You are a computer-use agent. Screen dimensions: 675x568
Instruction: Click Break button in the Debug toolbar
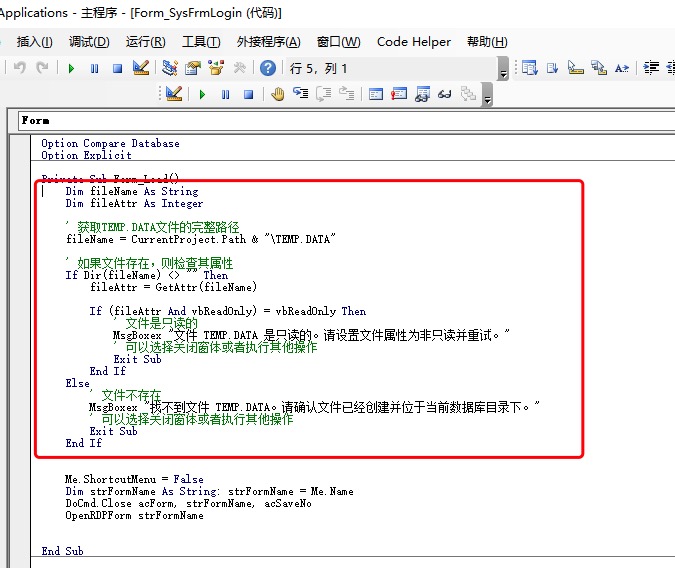[x=225, y=94]
